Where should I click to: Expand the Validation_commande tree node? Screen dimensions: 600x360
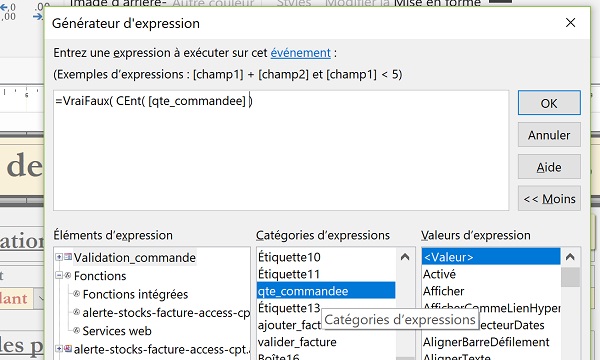(59, 257)
